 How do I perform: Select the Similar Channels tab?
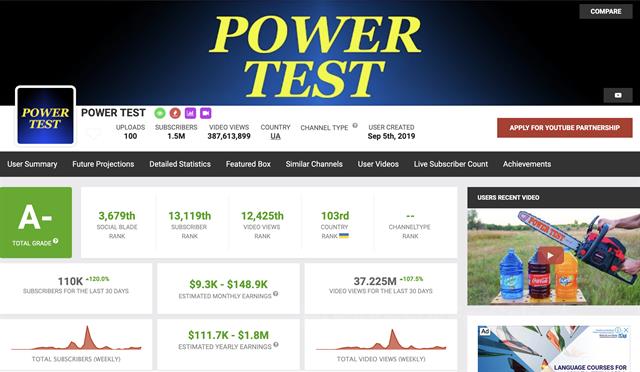[314, 164]
